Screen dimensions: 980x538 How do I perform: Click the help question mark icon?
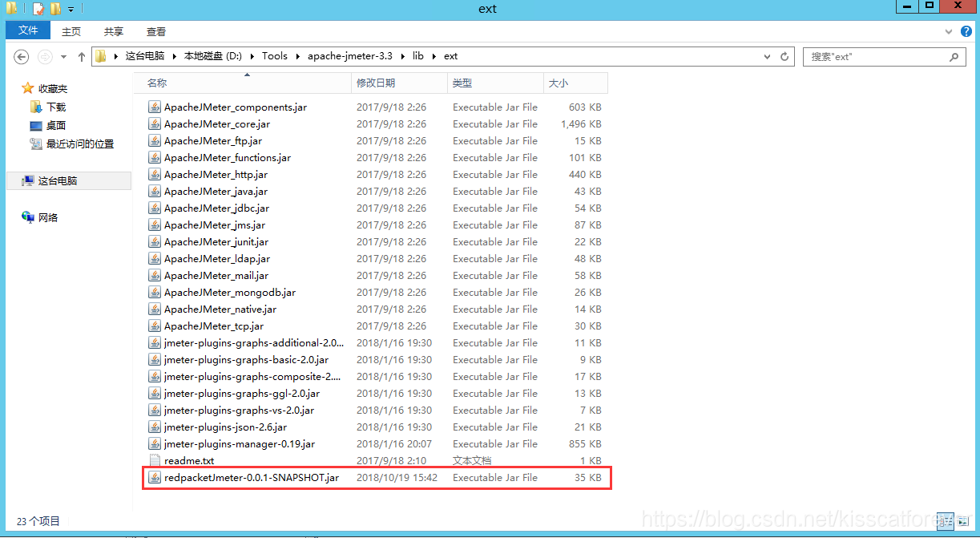pos(965,31)
